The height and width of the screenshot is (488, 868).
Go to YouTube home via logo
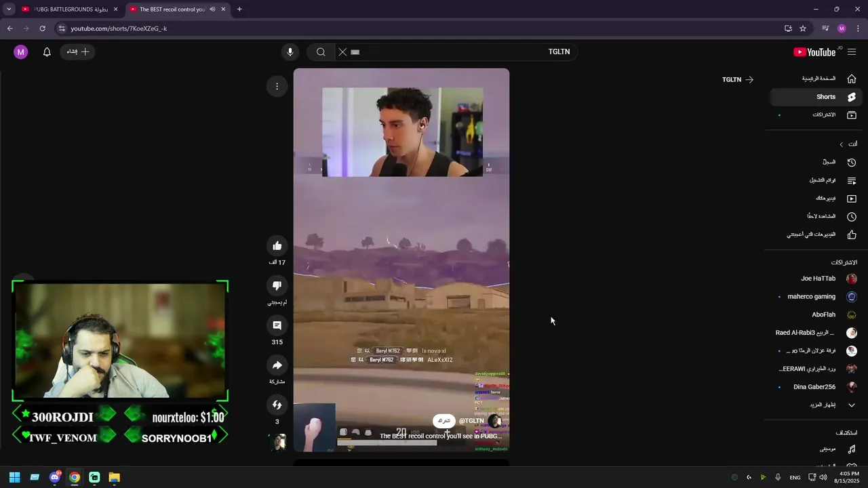814,52
